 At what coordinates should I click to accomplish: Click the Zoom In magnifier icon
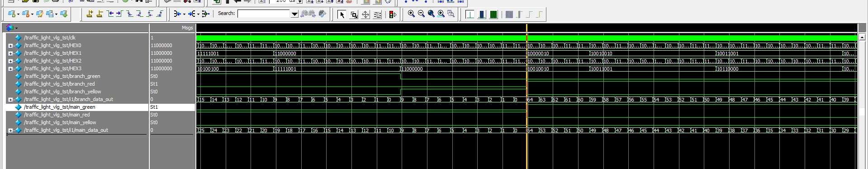[x=411, y=14]
